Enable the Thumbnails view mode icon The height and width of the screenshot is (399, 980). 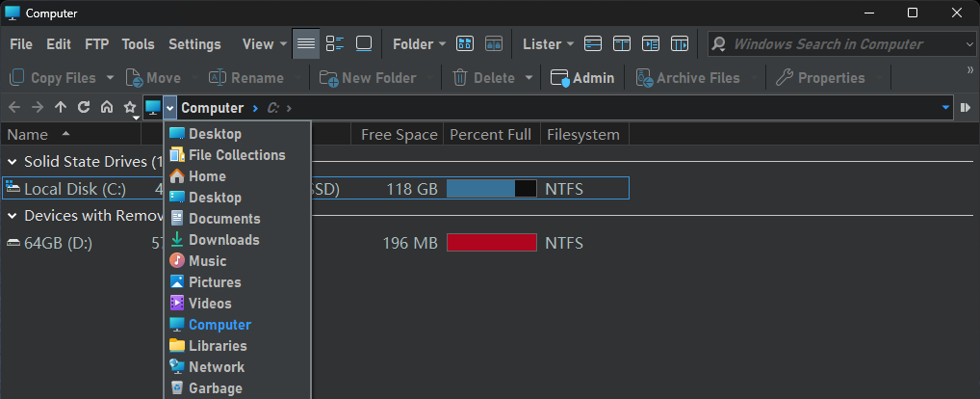(x=364, y=44)
